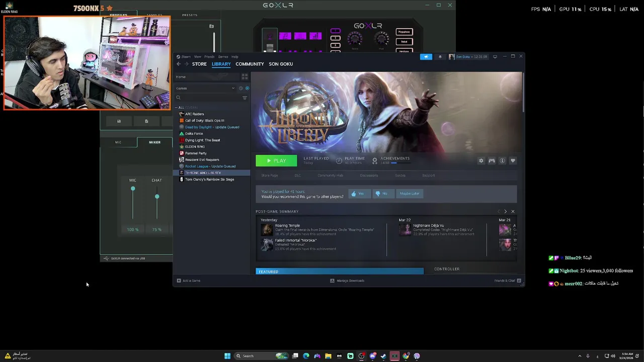Open the Games menu

[223, 57]
